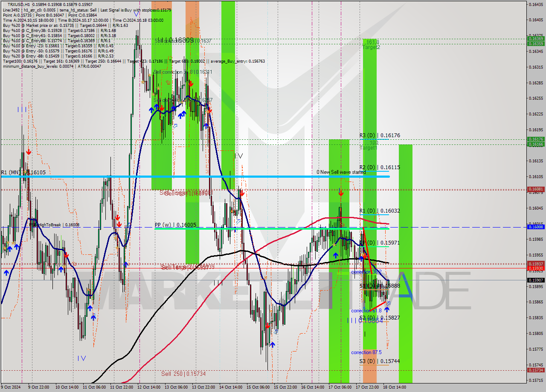
Task: Click the red 0.16081 price tag
Action: [x=536, y=189]
